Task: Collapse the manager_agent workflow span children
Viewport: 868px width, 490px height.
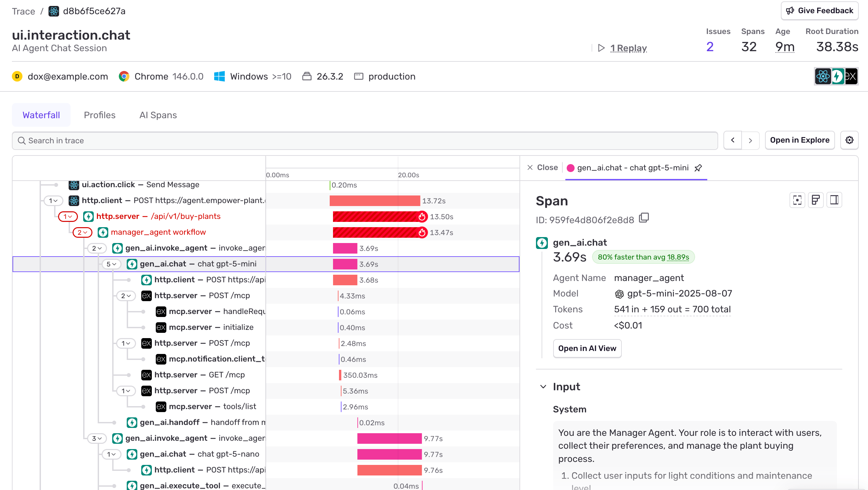Action: 82,232
